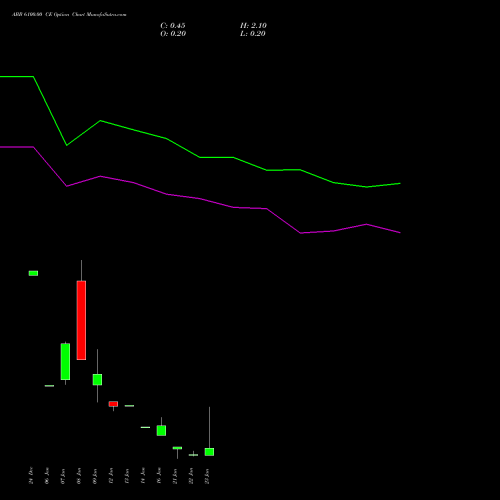Select the green 23 Jan candlestick body
This screenshot has width=500, height=500.
point(209,452)
